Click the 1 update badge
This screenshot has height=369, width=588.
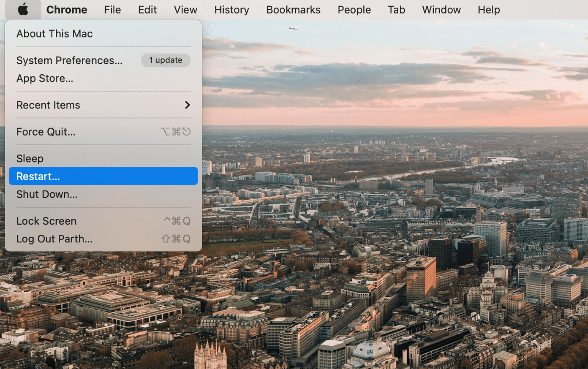point(166,60)
